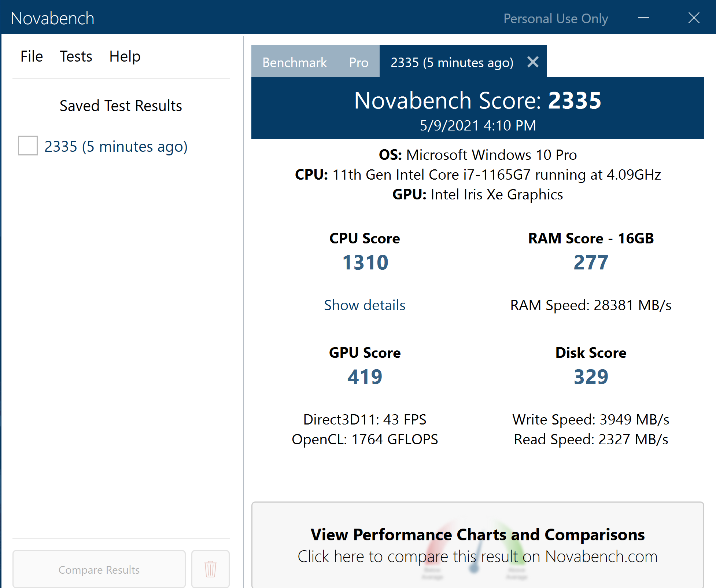
Task: Tick the checkbox beside the 2335 saved result
Action: pos(28,146)
